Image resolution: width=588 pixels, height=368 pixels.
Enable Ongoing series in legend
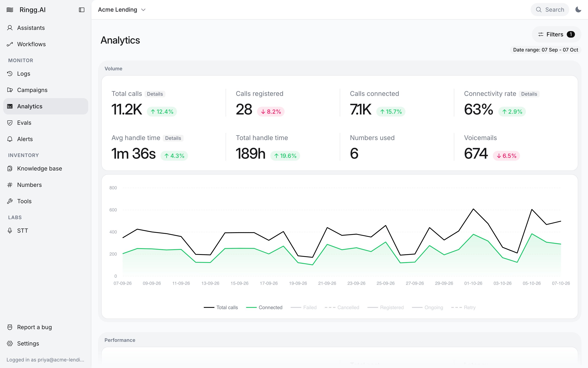pos(427,307)
